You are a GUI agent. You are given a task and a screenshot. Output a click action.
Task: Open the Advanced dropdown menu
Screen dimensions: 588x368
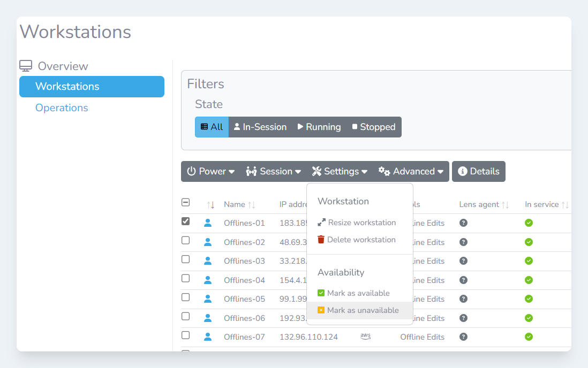(411, 171)
